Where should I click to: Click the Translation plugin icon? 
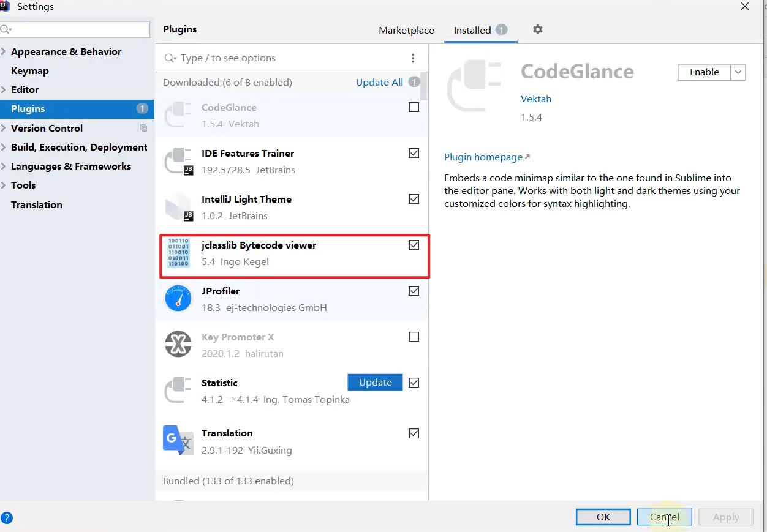click(178, 440)
